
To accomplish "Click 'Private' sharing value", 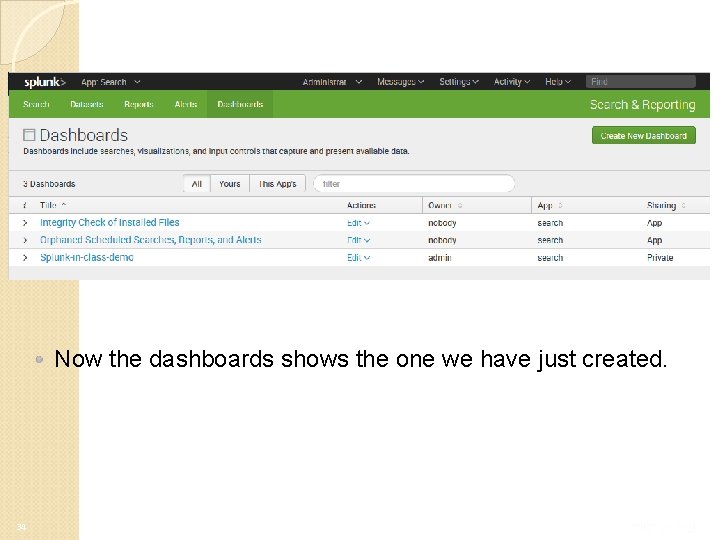I will (x=660, y=258).
